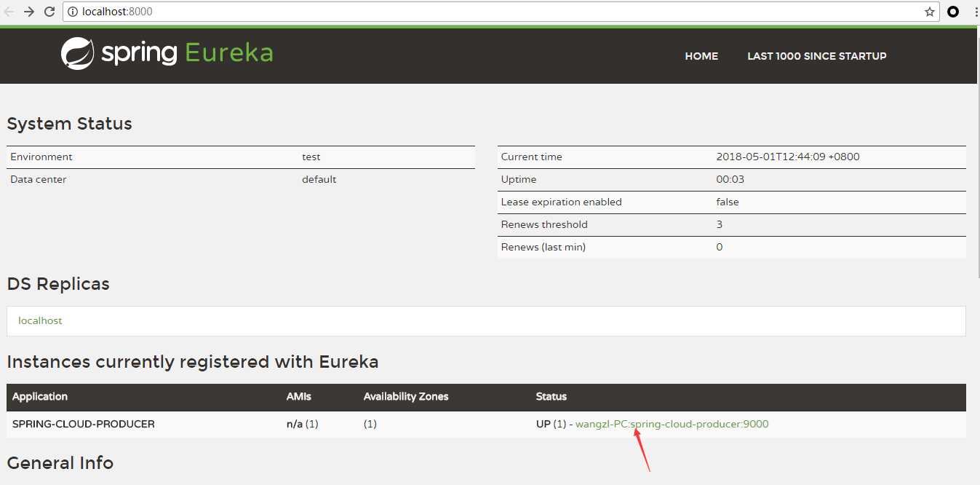Select Renews (last min) label
This screenshot has width=980, height=485.
(543, 247)
